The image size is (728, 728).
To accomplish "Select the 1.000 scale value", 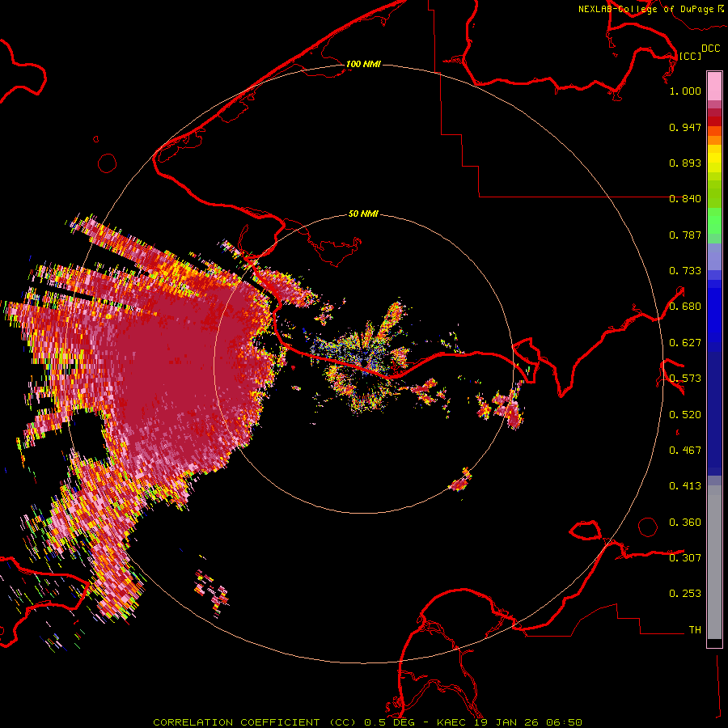I will pyautogui.click(x=685, y=91).
